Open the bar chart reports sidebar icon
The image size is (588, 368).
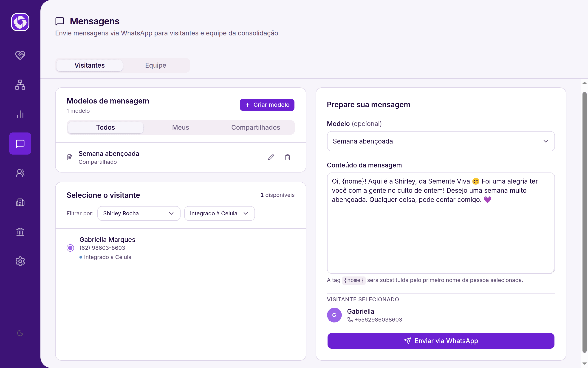[x=20, y=114]
